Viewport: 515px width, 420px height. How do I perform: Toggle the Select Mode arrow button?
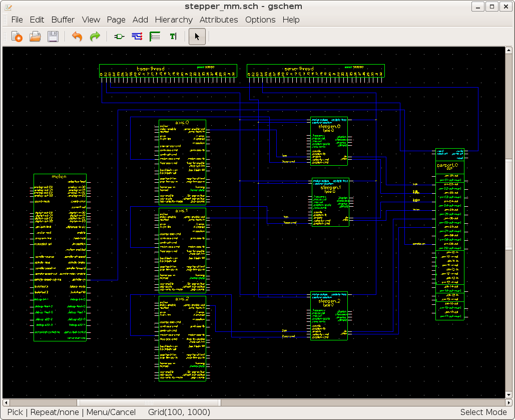coord(197,37)
